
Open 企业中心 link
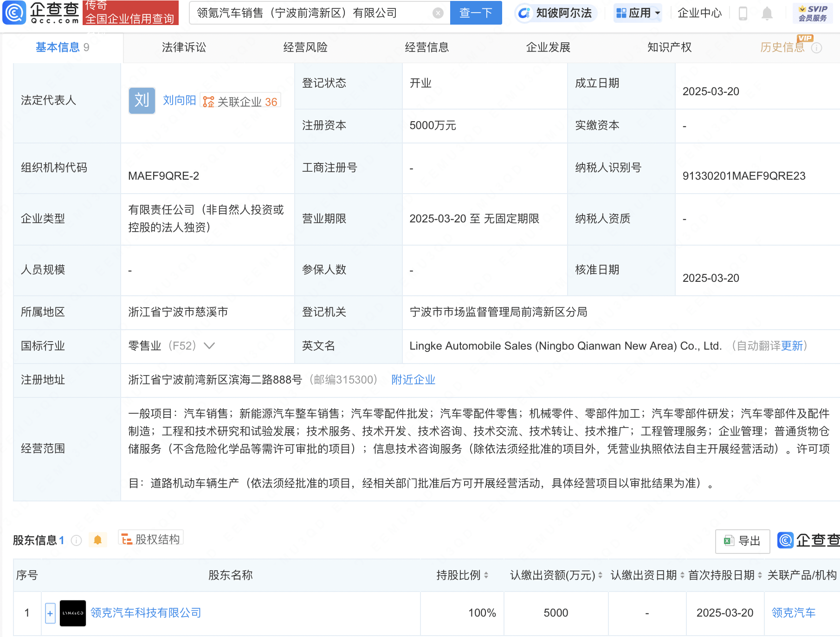pyautogui.click(x=699, y=13)
